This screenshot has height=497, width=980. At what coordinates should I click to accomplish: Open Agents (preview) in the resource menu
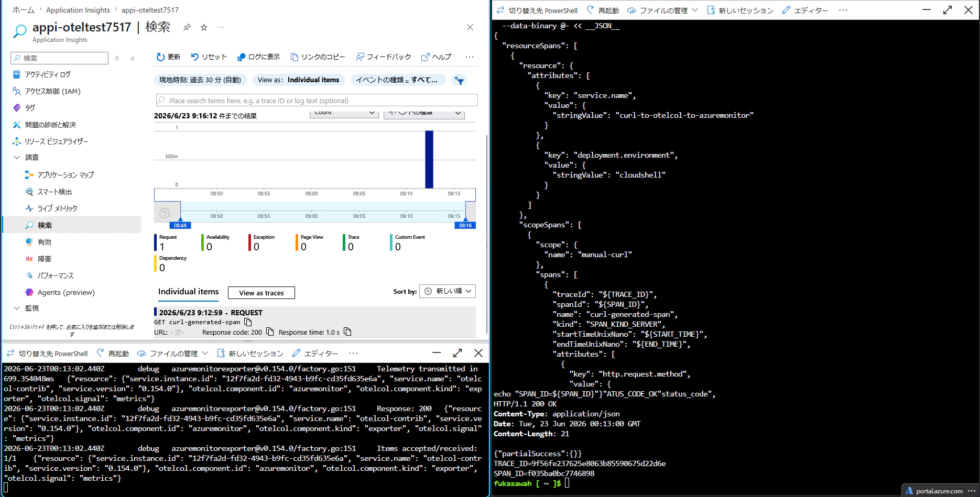click(x=66, y=292)
